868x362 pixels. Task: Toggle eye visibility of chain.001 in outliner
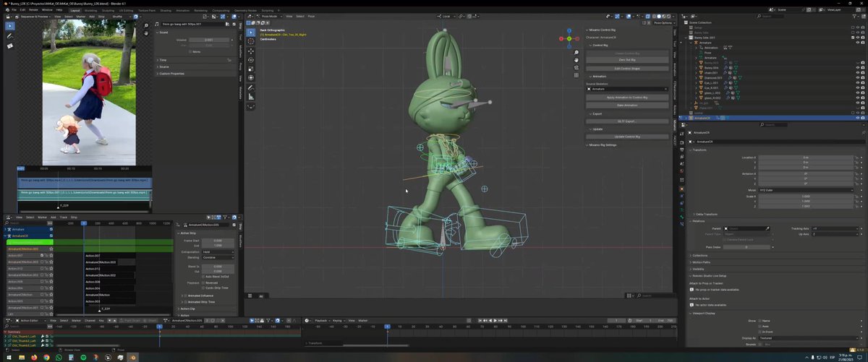point(857,73)
